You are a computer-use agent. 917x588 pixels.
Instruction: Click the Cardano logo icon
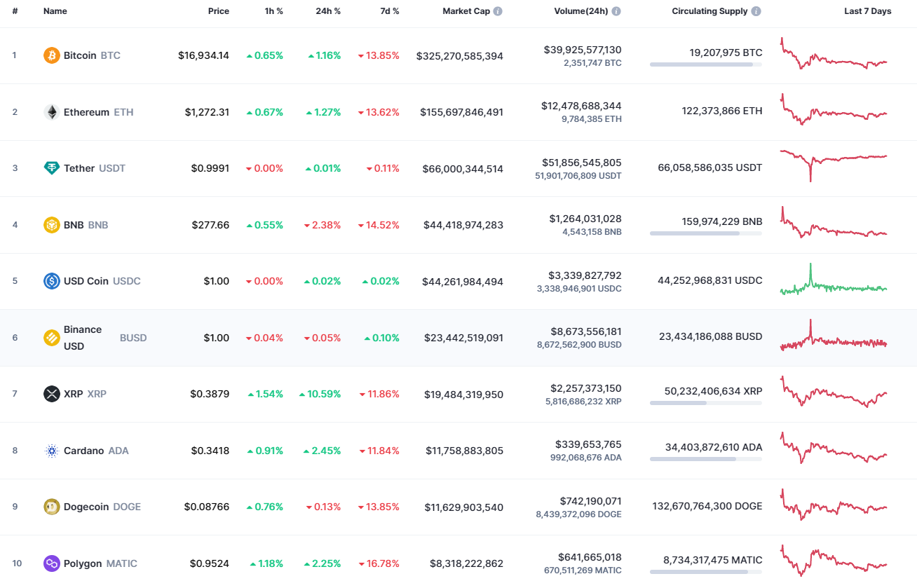[52, 451]
